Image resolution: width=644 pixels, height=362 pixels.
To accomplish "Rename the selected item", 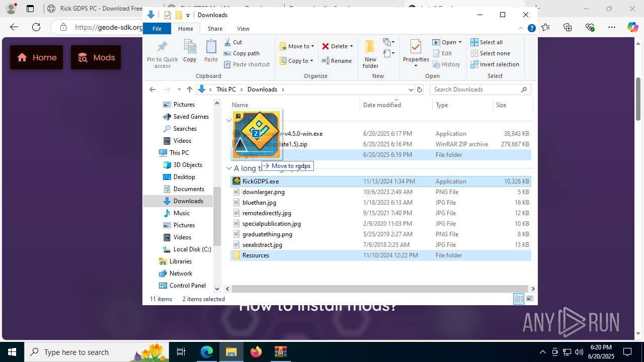I will coord(337,61).
